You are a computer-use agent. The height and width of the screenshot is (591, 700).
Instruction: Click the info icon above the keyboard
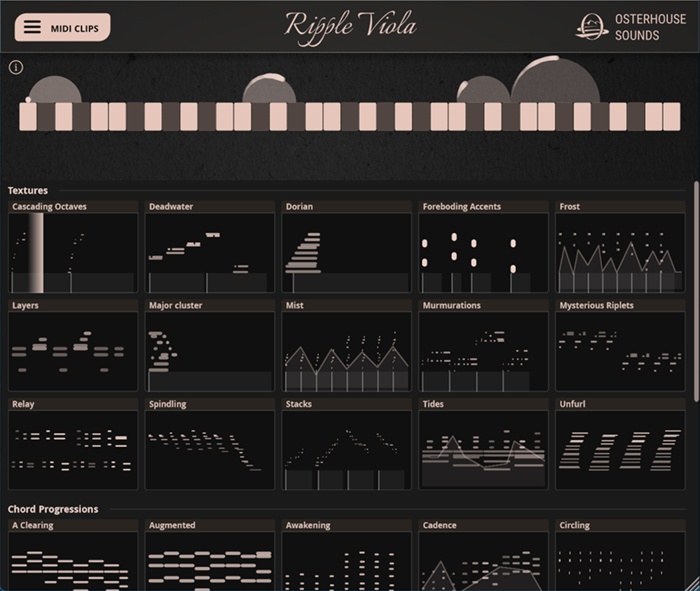[x=16, y=67]
